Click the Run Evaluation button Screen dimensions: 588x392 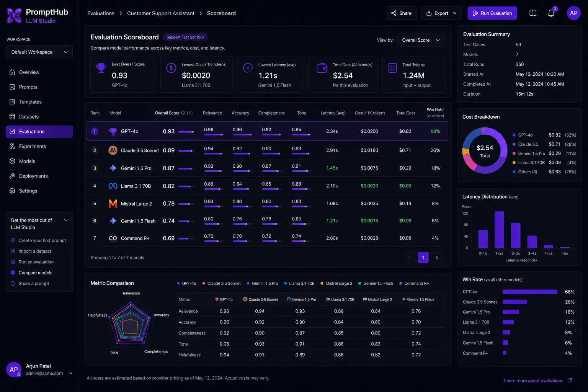[x=492, y=13]
